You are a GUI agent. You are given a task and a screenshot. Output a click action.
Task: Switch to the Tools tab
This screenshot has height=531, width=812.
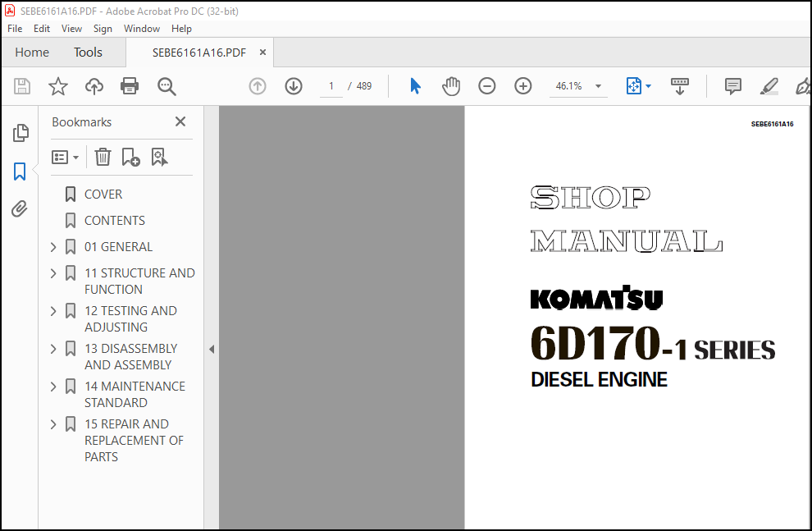point(88,53)
